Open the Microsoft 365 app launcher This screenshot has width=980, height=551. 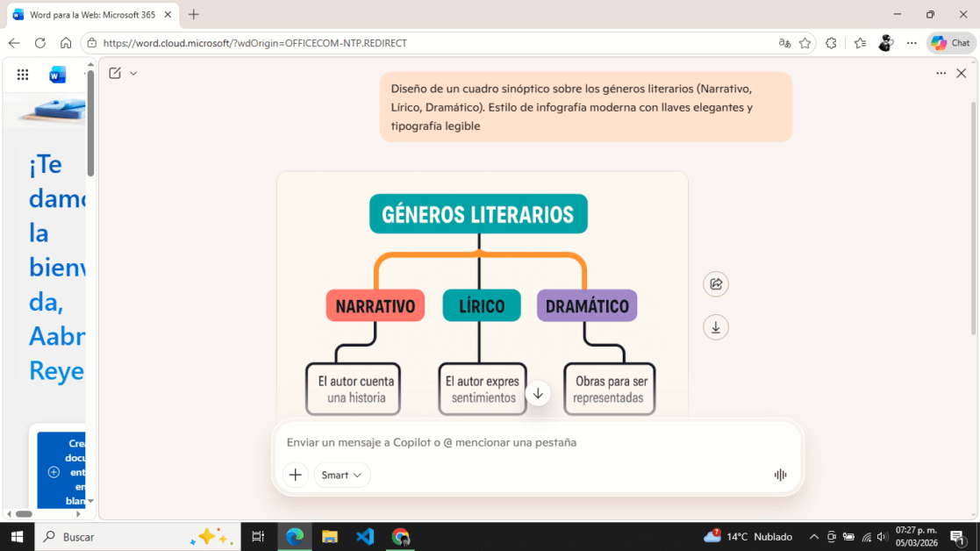(23, 75)
